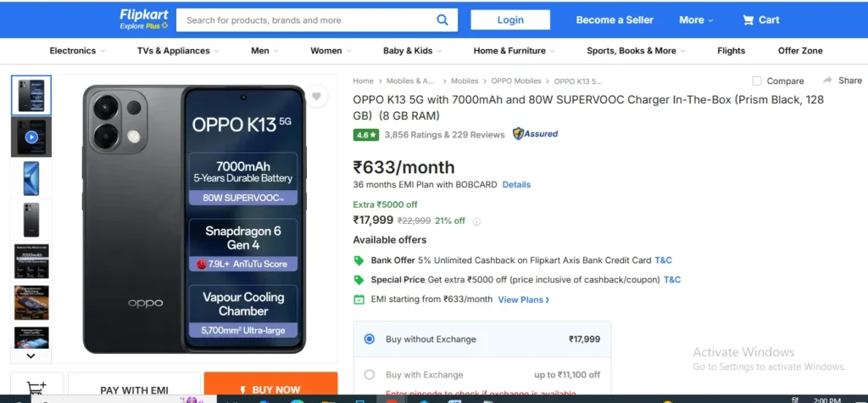The image size is (868, 403).
Task: Click the Bank Offer green tag icon
Action: tap(359, 260)
